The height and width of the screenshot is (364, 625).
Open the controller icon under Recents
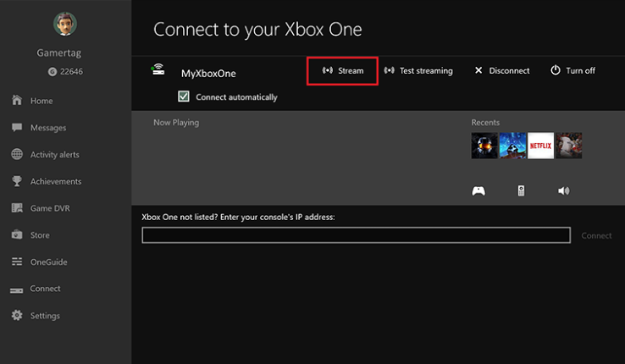tap(478, 190)
